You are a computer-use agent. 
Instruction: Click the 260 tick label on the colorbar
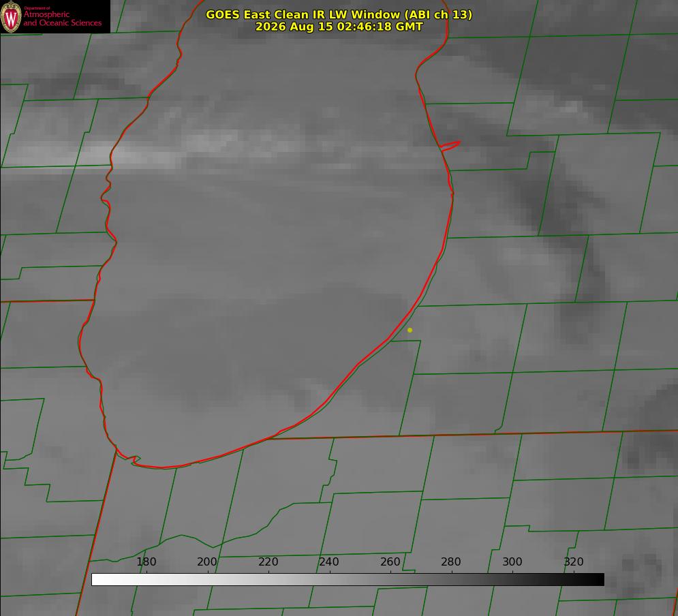click(390, 562)
